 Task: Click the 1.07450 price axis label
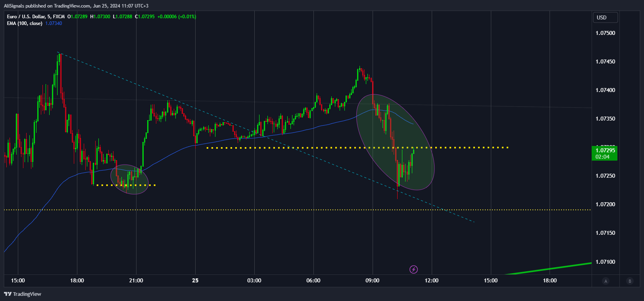605,61
